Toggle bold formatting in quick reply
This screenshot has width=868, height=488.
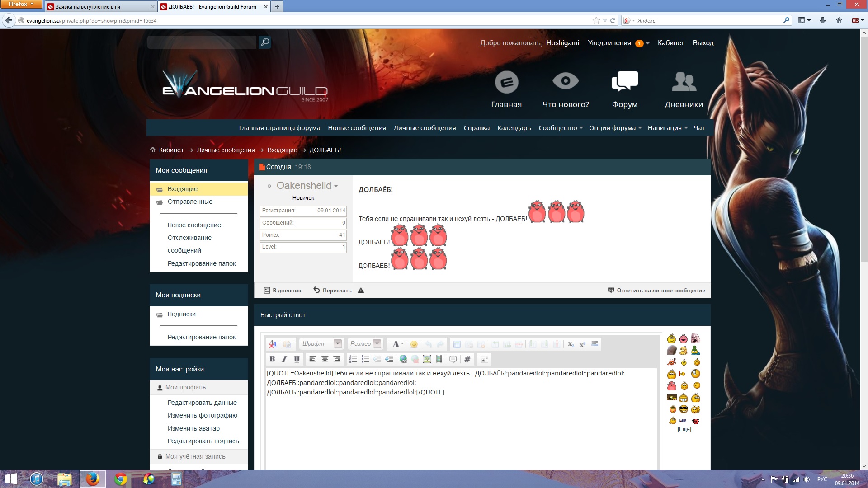272,359
